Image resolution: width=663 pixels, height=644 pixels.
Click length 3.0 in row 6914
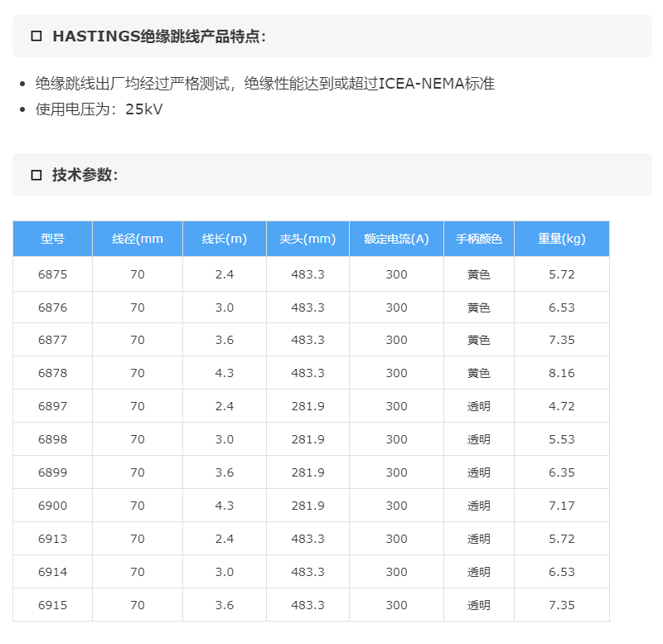pyautogui.click(x=224, y=572)
